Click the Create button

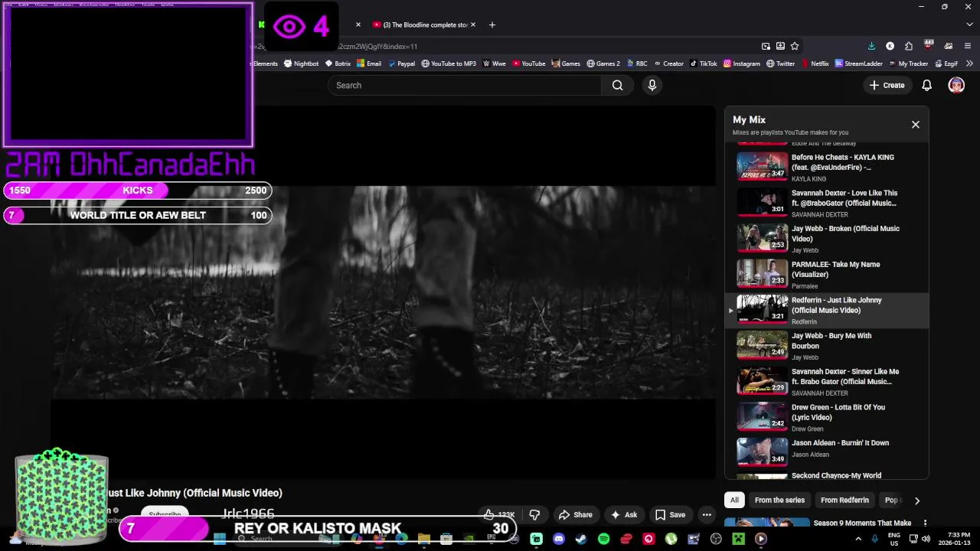[887, 85]
